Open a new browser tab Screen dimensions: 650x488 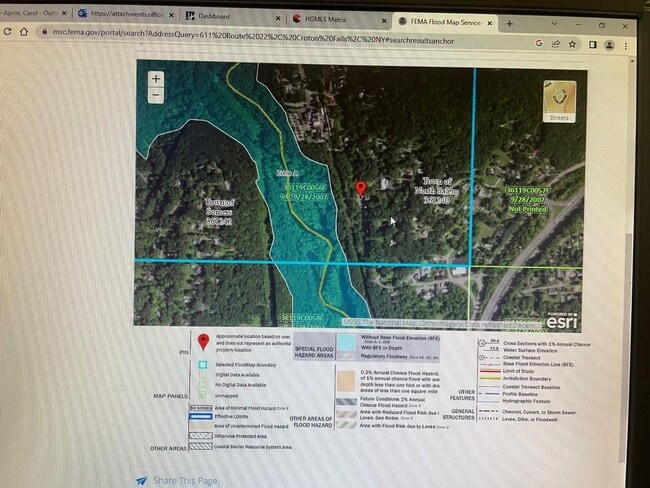point(509,24)
